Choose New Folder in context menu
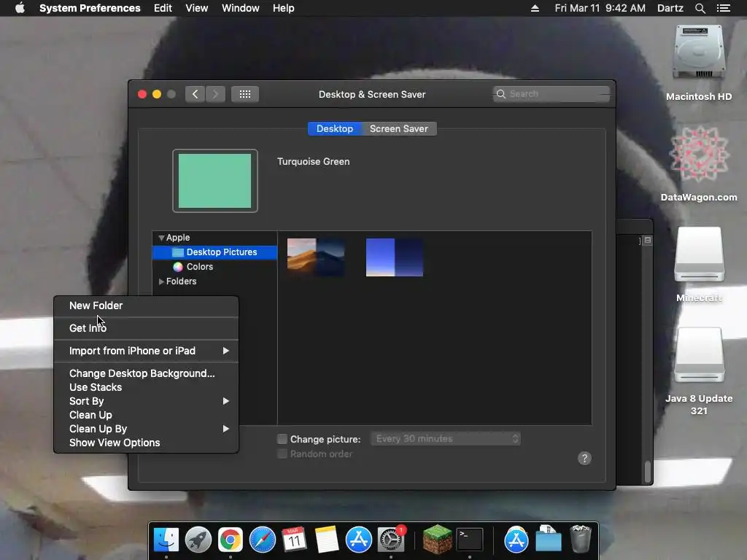This screenshot has width=747, height=560. pyautogui.click(x=146, y=306)
